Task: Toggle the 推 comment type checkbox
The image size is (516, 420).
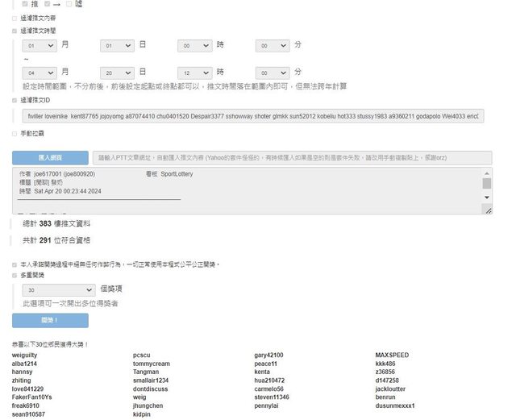Action: click(25, 4)
